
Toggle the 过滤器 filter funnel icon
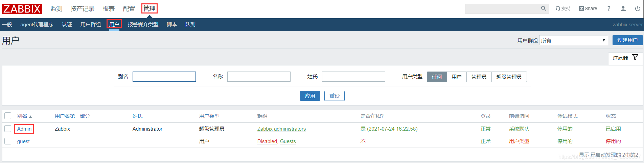635,57
